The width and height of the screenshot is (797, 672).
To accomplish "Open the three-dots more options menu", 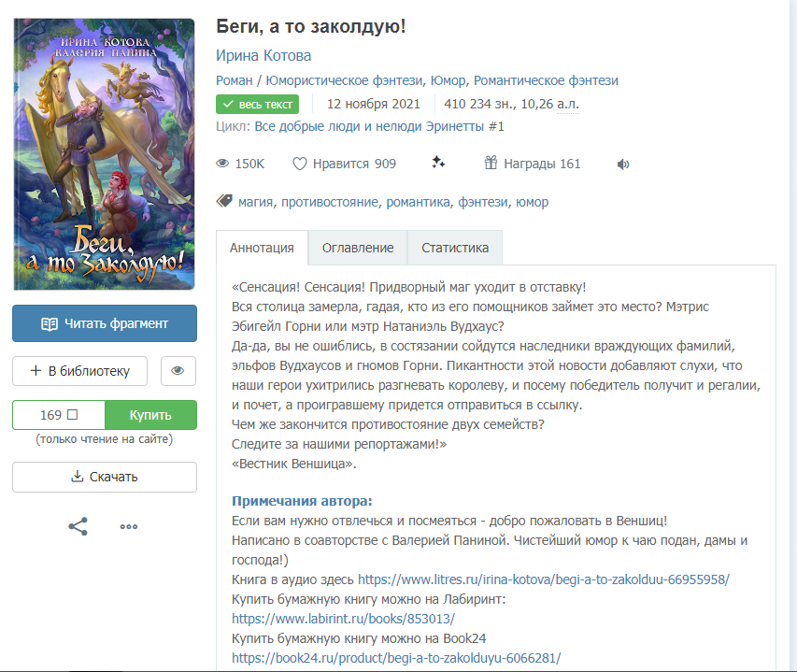I will (129, 526).
